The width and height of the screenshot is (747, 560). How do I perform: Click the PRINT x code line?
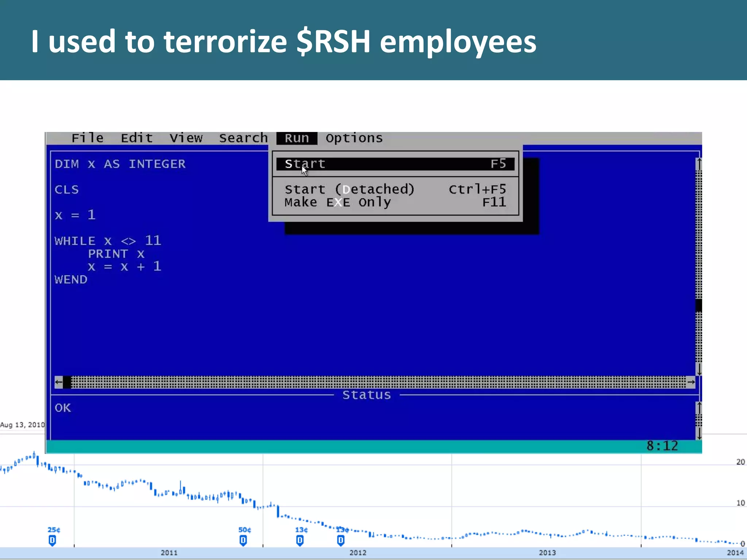[116, 254]
